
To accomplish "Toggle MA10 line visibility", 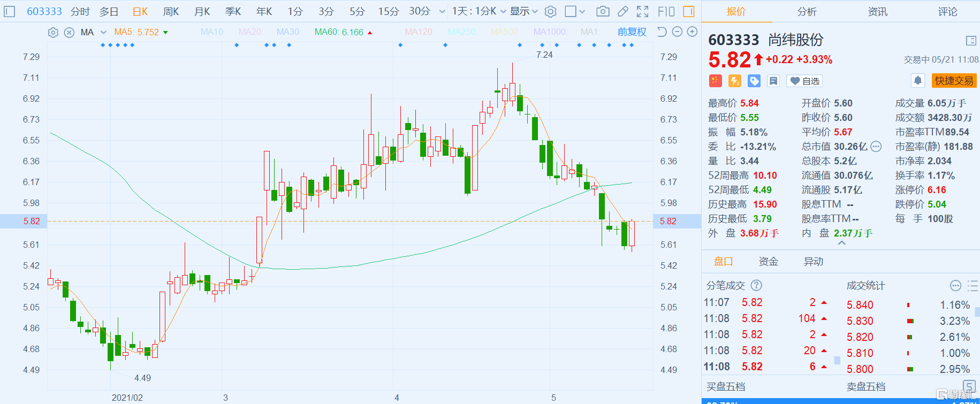I will tap(212, 32).
